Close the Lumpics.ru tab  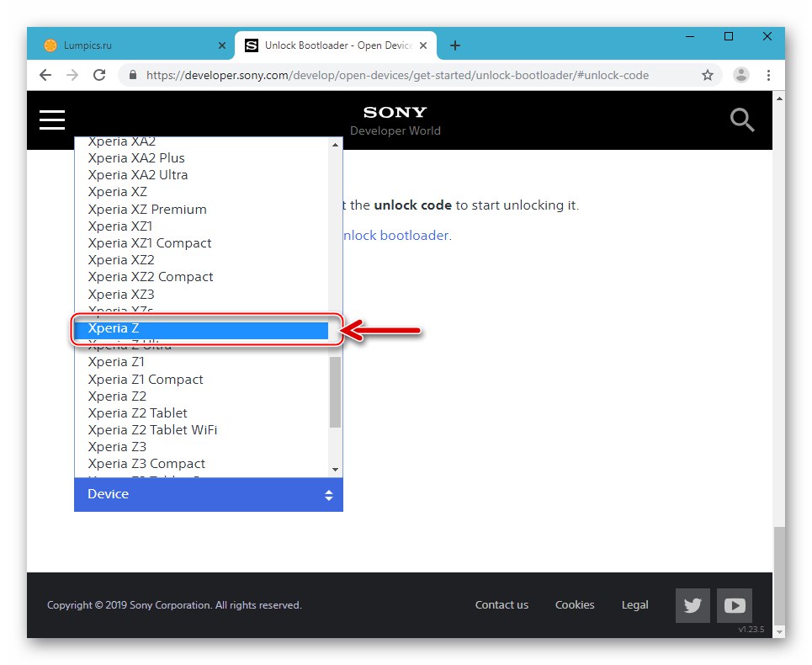click(x=222, y=45)
